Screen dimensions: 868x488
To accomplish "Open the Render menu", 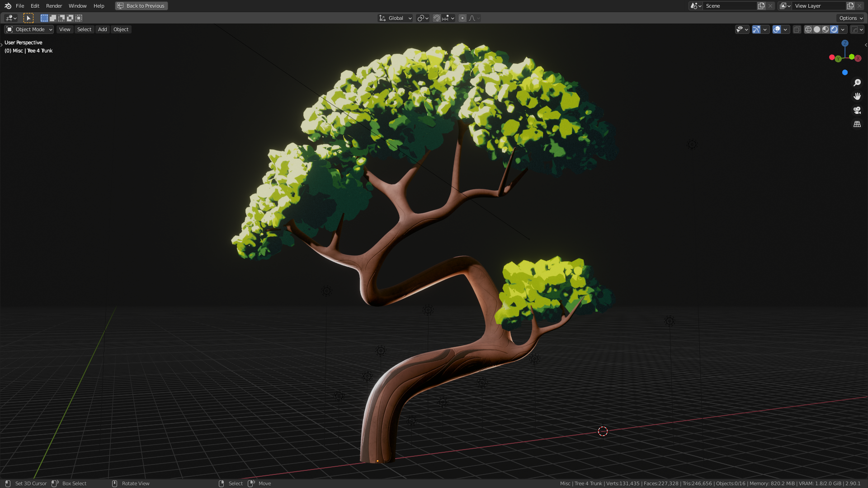I will tap(54, 6).
